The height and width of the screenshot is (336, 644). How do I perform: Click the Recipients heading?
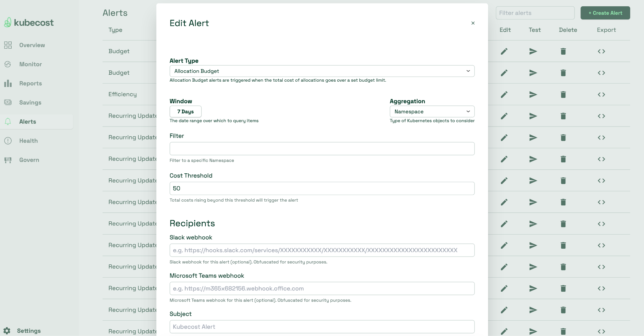coord(192,223)
